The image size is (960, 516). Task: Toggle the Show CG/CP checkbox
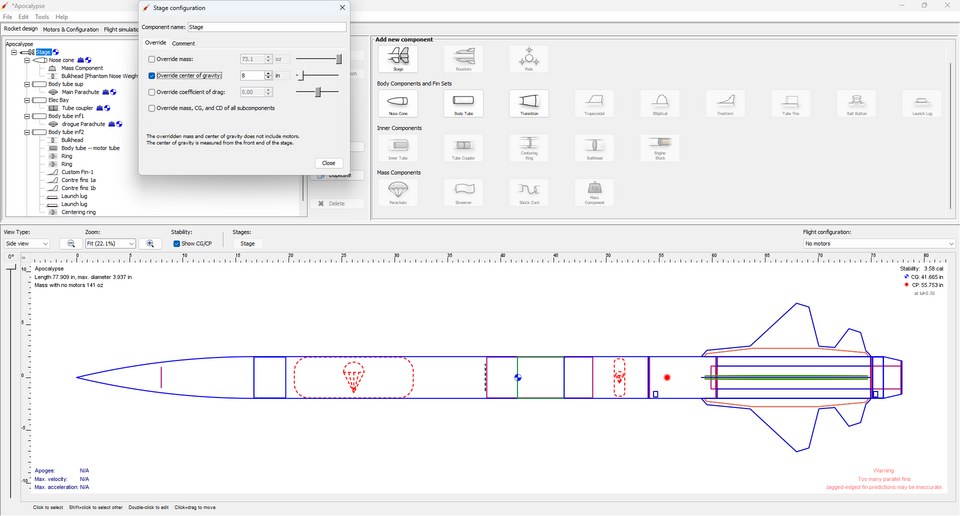coord(177,244)
